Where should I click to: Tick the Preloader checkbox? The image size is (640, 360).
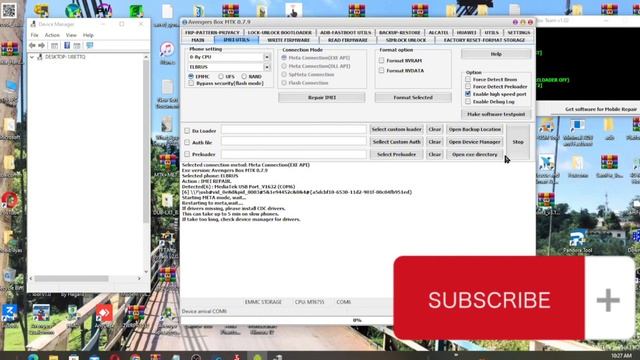[187, 154]
